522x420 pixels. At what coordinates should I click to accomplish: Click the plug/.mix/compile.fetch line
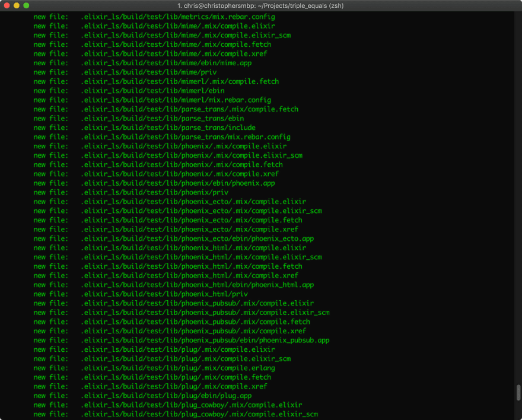152,377
